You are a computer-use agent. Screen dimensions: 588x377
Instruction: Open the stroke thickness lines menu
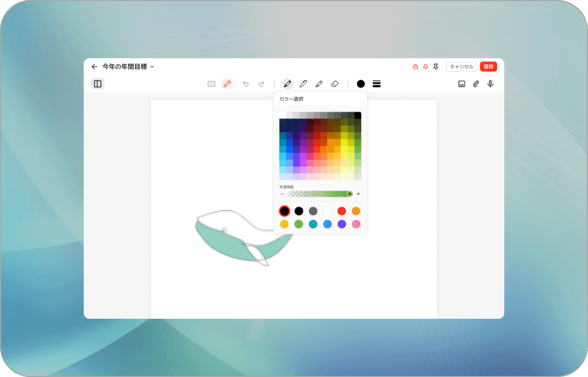[x=377, y=84]
